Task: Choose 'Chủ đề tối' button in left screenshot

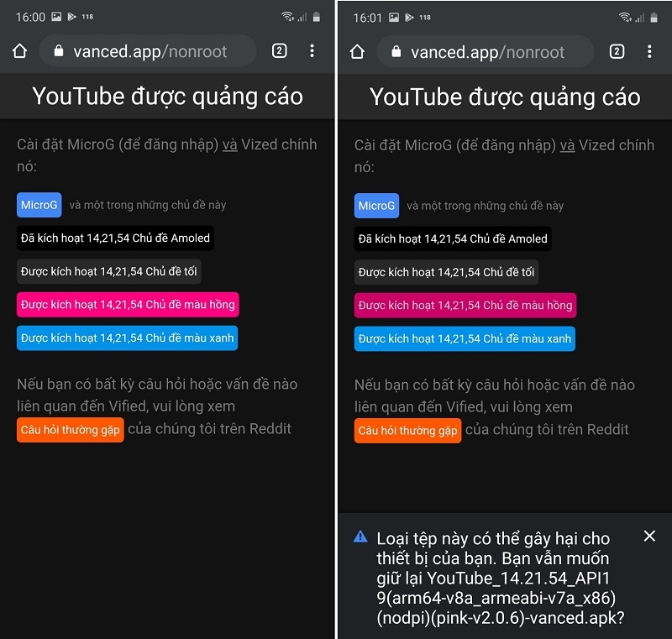Action: (109, 271)
